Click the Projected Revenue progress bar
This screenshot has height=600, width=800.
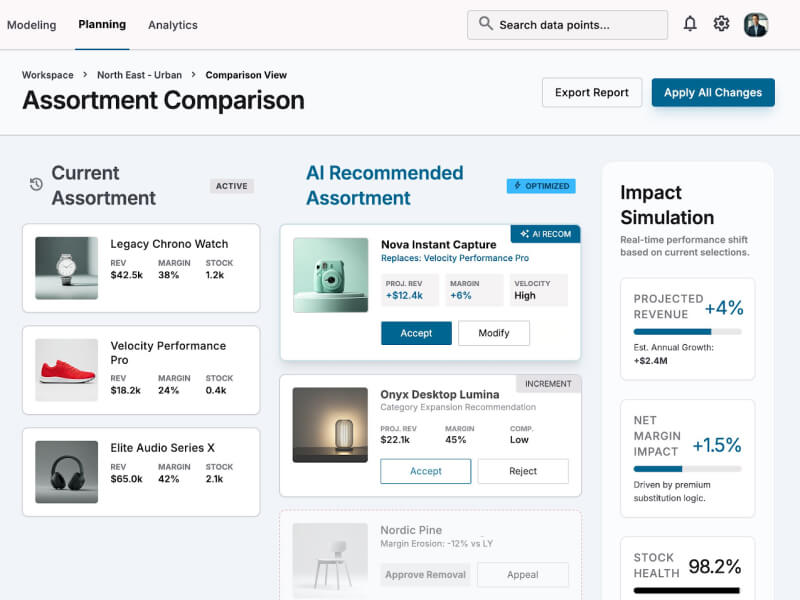[687, 332]
